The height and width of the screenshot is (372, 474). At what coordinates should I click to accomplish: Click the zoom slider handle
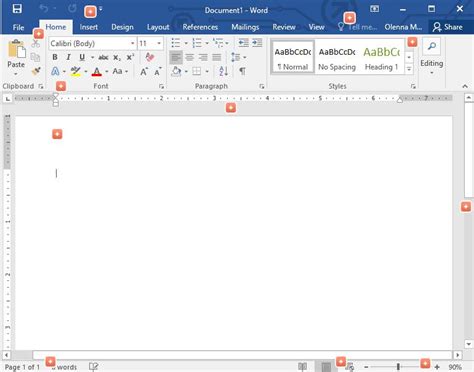(x=398, y=367)
